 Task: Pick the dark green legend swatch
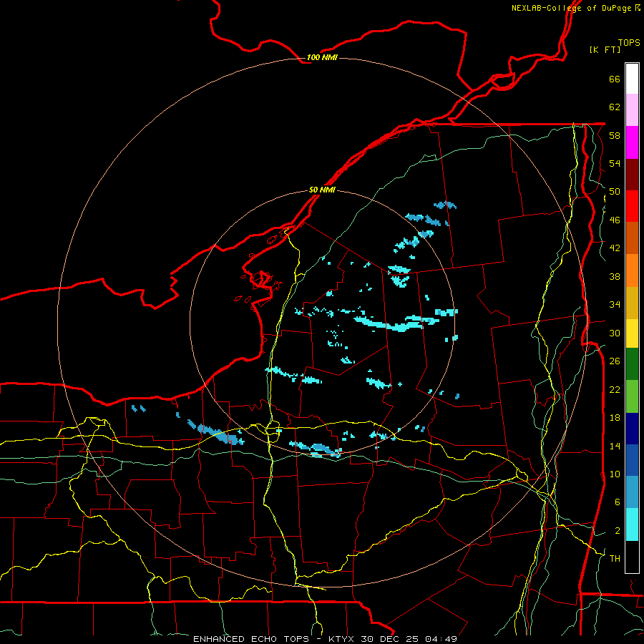pyautogui.click(x=632, y=364)
